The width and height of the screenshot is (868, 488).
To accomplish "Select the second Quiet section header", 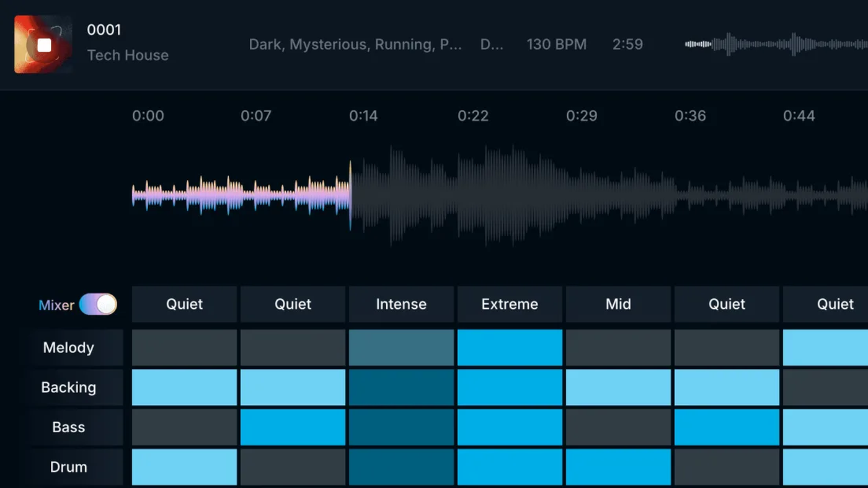I will click(x=293, y=304).
